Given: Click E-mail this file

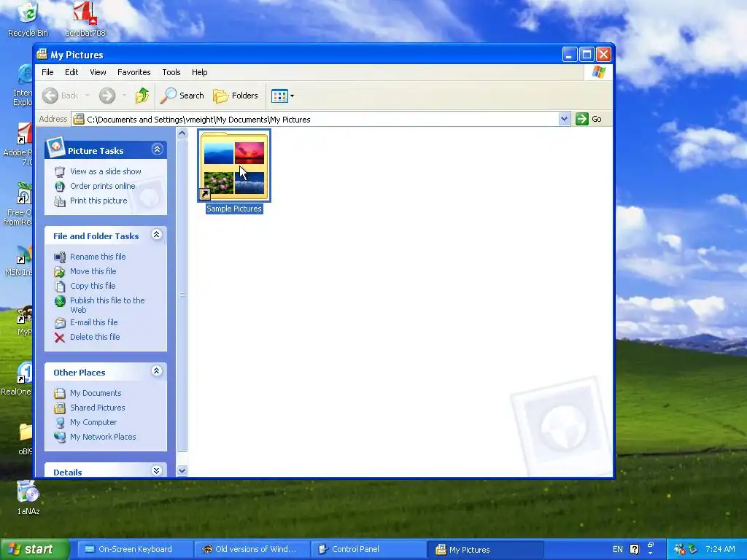Looking at the screenshot, I should pos(94,322).
